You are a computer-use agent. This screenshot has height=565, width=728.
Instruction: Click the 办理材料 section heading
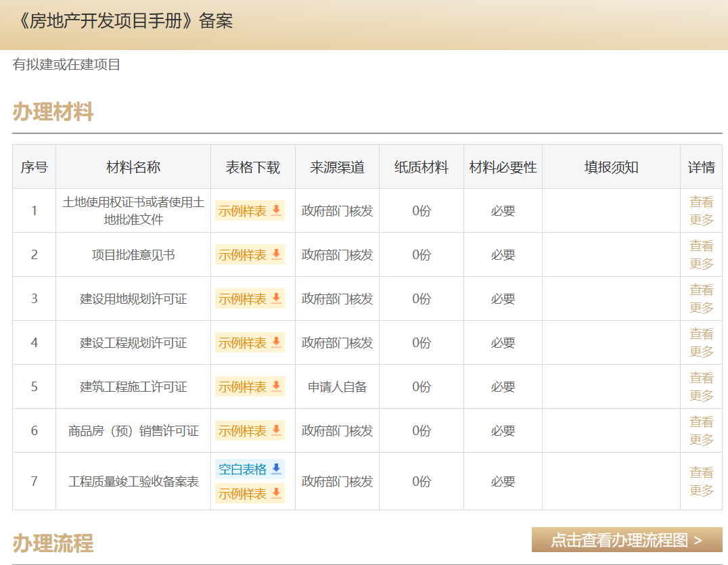coord(53,112)
